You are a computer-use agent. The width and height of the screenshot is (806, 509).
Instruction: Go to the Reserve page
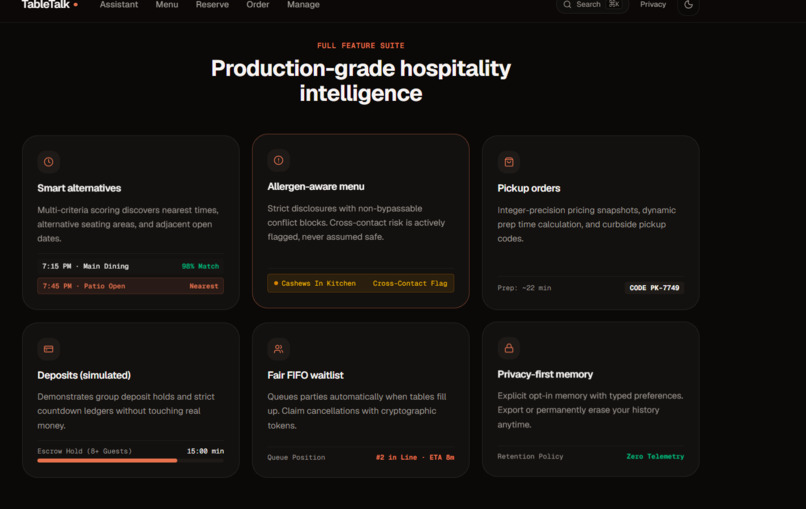pos(212,5)
